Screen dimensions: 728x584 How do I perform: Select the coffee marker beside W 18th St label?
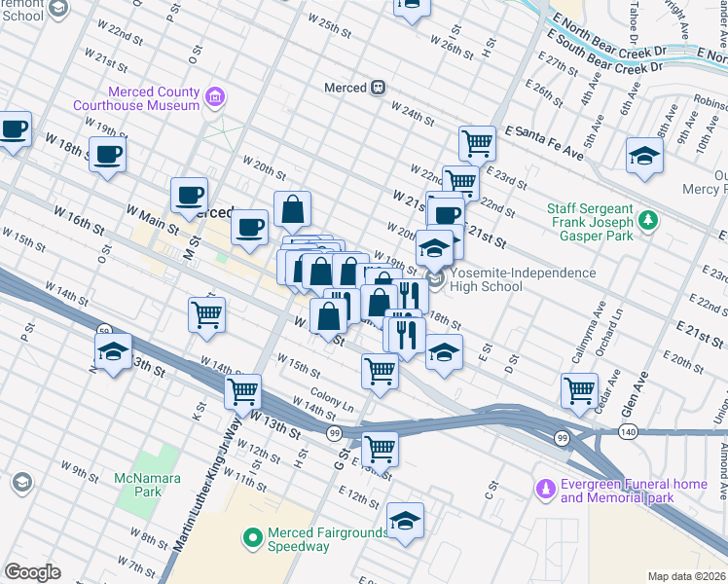click(107, 159)
